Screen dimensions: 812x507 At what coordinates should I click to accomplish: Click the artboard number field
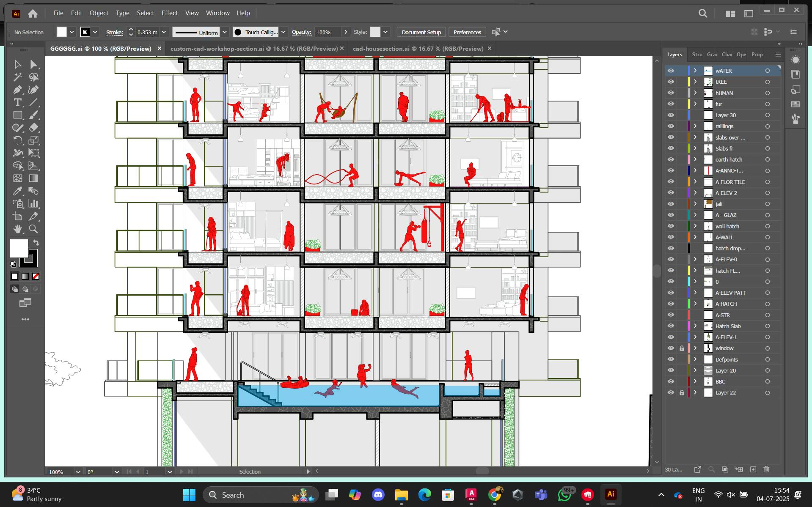(x=154, y=471)
